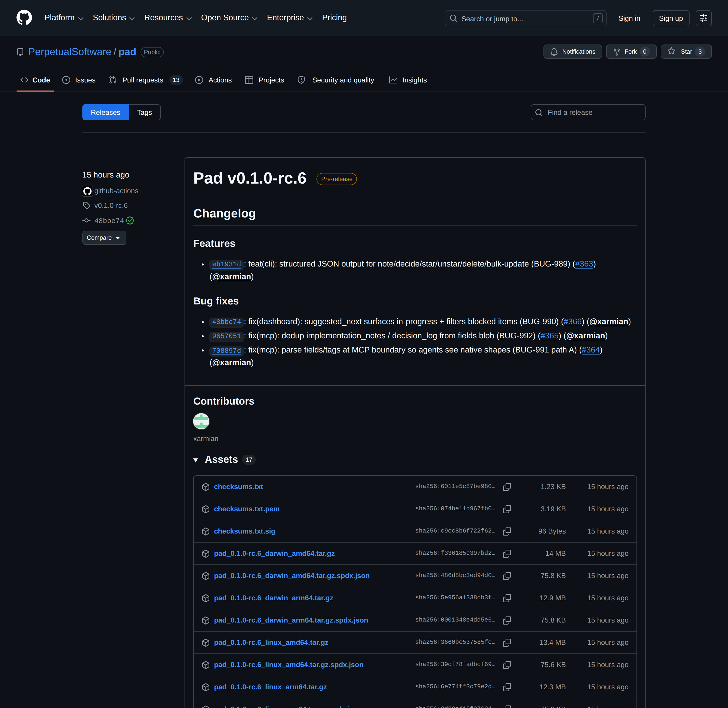Fork the pad repository
Viewport: 728px width, 708px height.
[x=631, y=52]
